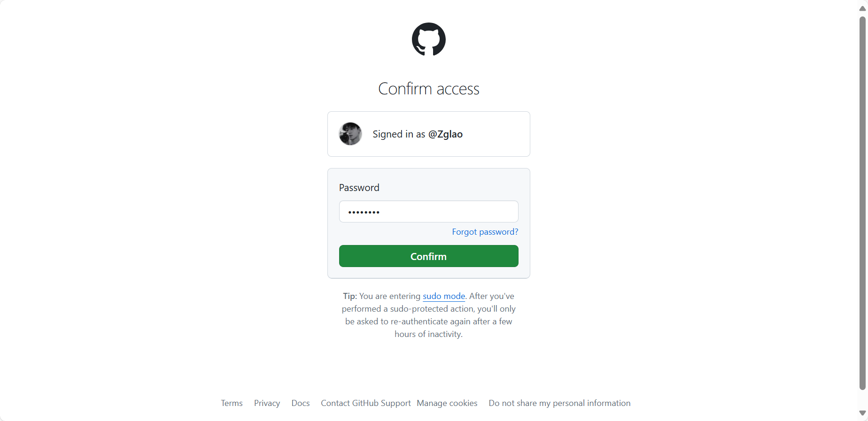Open the Forgot password link
This screenshot has width=868, height=421.
[485, 232]
